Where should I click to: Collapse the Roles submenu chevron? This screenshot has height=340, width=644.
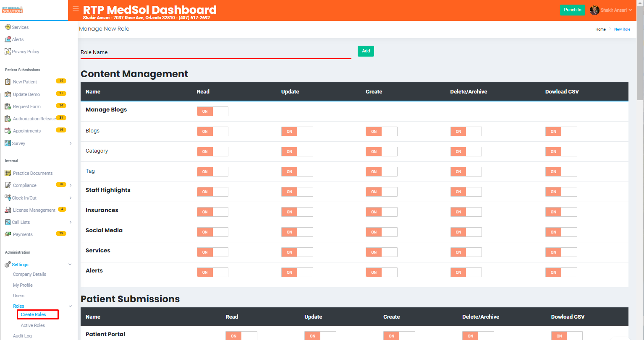(x=70, y=306)
